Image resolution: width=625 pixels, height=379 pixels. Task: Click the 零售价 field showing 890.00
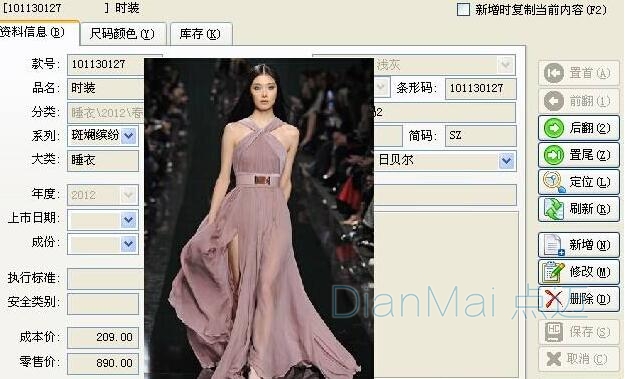103,363
